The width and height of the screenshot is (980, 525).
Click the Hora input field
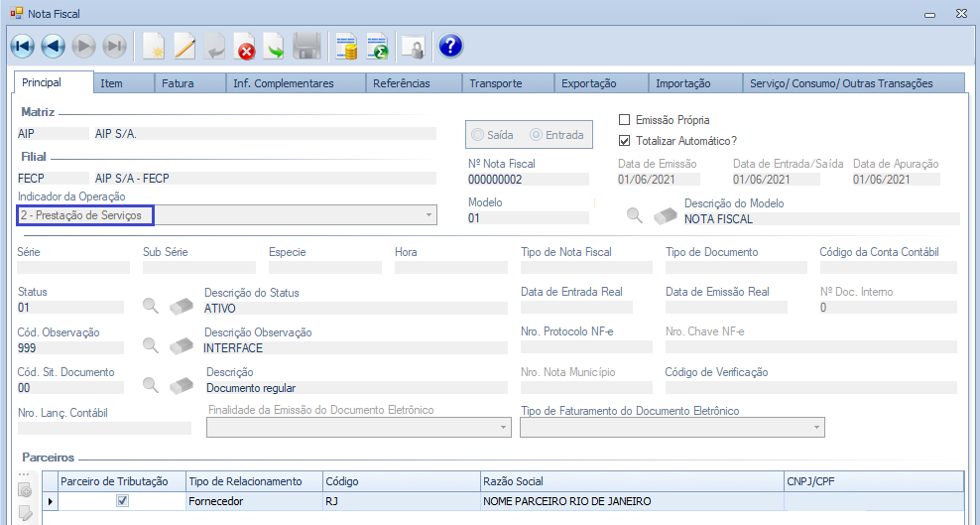(x=451, y=268)
